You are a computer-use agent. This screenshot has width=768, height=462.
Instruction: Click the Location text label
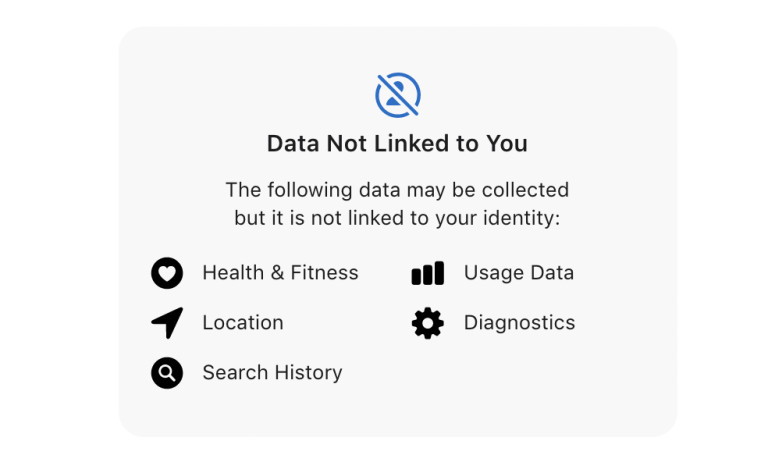click(243, 323)
